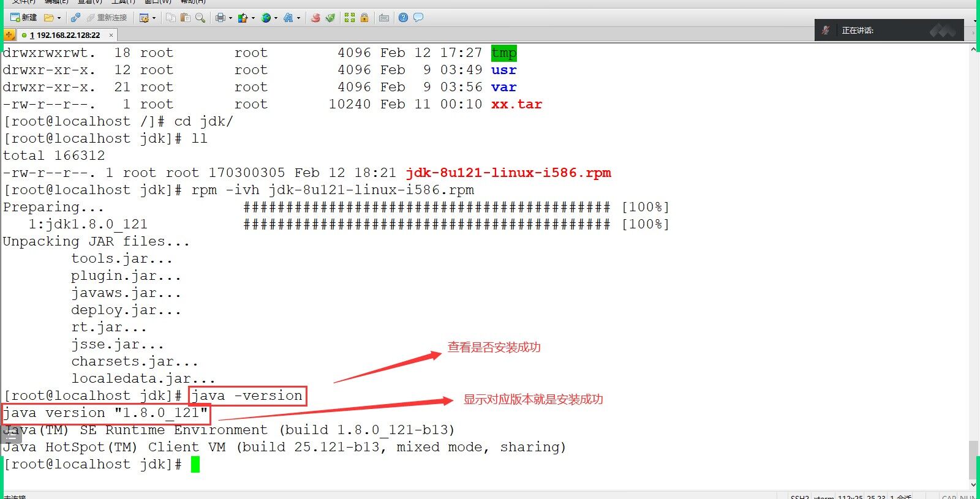Click the 'tools.jar...' line
Image resolution: width=980 pixels, height=499 pixels.
(122, 259)
